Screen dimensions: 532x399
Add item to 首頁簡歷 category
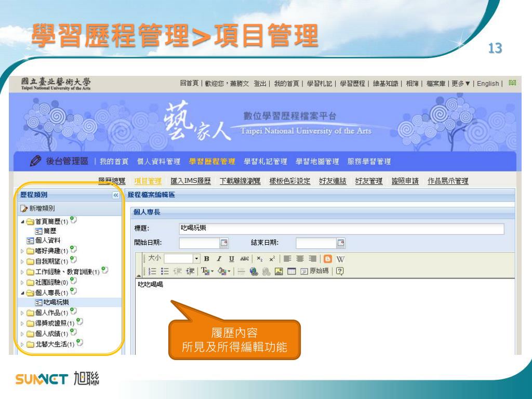click(x=73, y=220)
